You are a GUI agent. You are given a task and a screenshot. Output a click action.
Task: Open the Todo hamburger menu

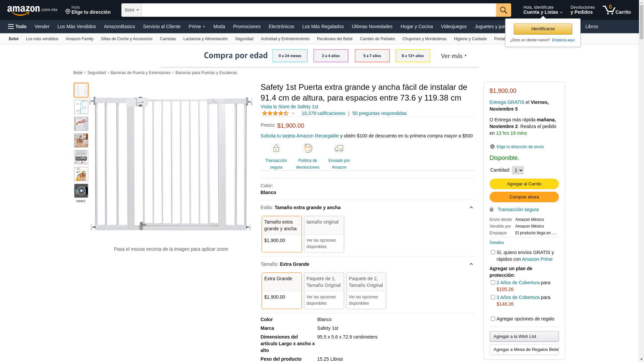point(17,26)
